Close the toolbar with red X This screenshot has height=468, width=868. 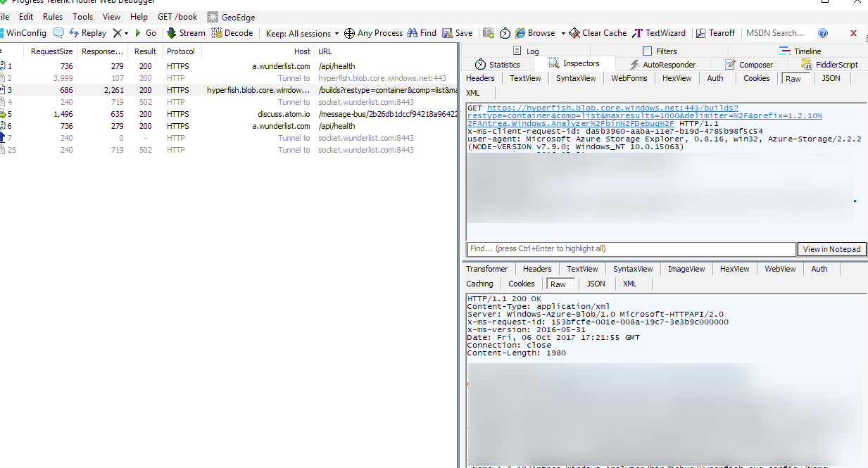[854, 33]
